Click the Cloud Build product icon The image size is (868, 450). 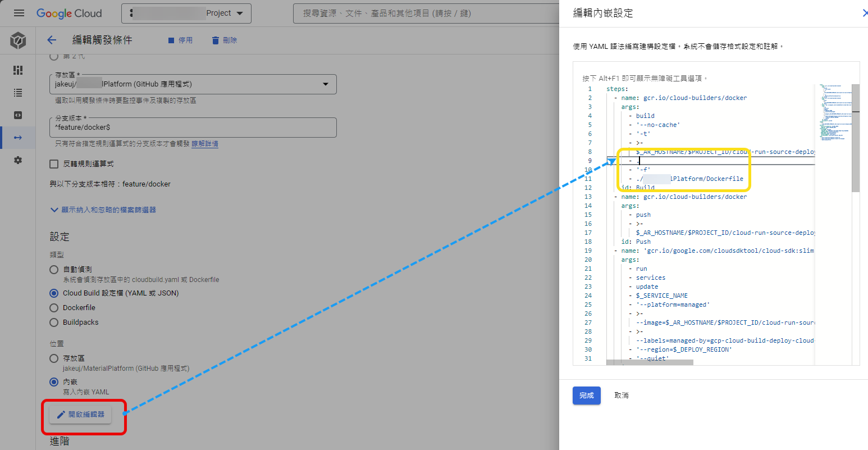click(18, 40)
